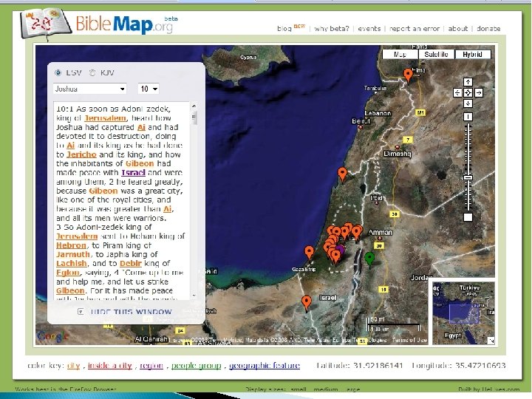The image size is (532, 399).
Task: Click the 'city' color key link
Action: pyautogui.click(x=74, y=366)
